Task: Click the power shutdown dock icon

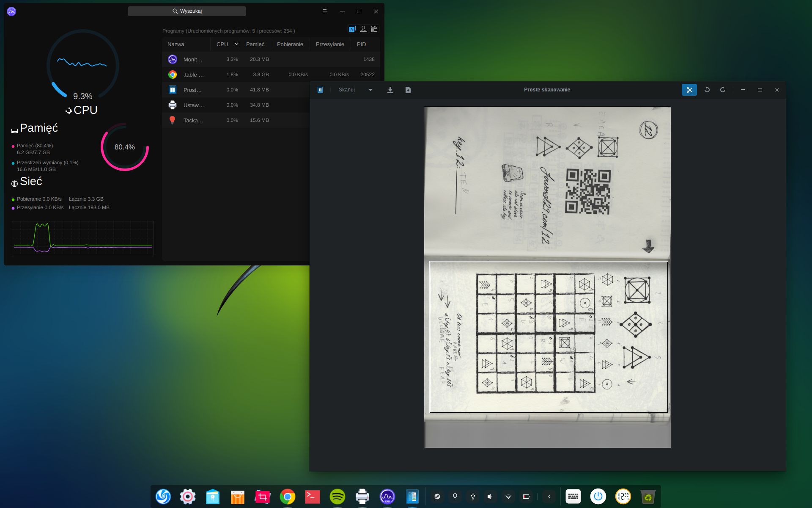Action: pos(598,497)
